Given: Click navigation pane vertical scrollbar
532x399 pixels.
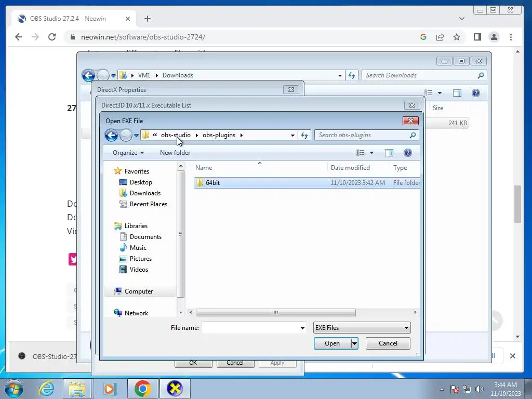Looking at the screenshot, I should click(x=180, y=234).
